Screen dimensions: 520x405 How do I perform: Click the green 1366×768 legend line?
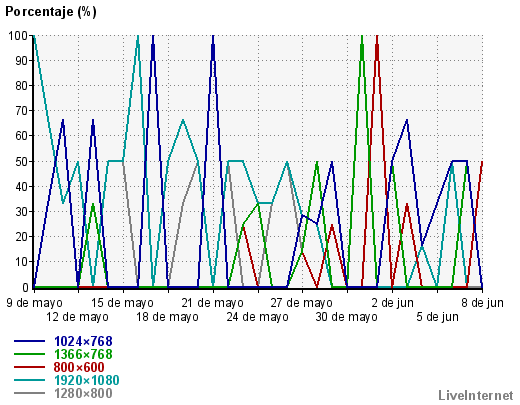29,354
